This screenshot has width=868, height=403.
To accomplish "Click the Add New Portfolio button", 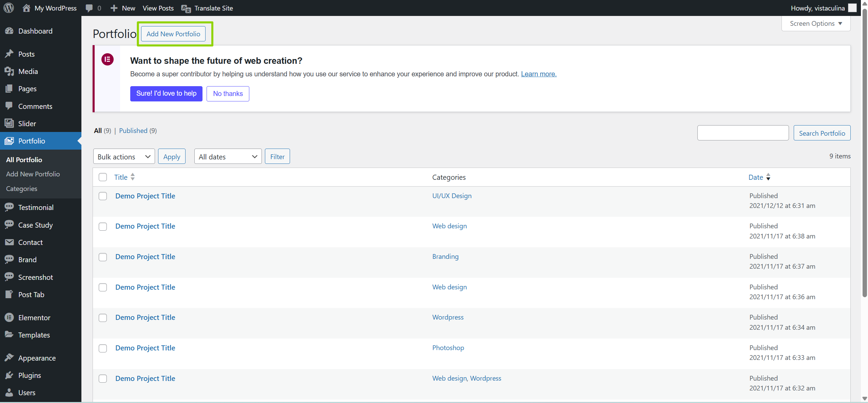I will [x=173, y=34].
